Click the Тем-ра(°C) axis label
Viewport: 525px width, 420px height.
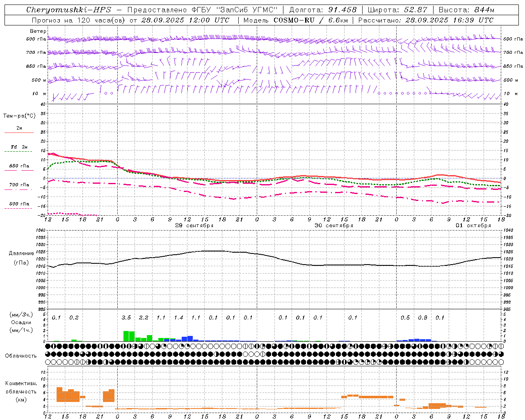[19, 116]
